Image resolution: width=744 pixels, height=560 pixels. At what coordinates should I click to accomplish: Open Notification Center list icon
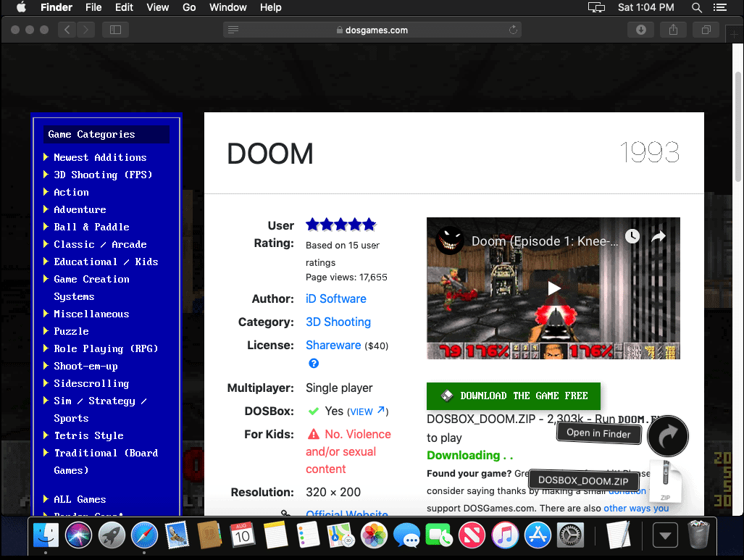point(720,7)
